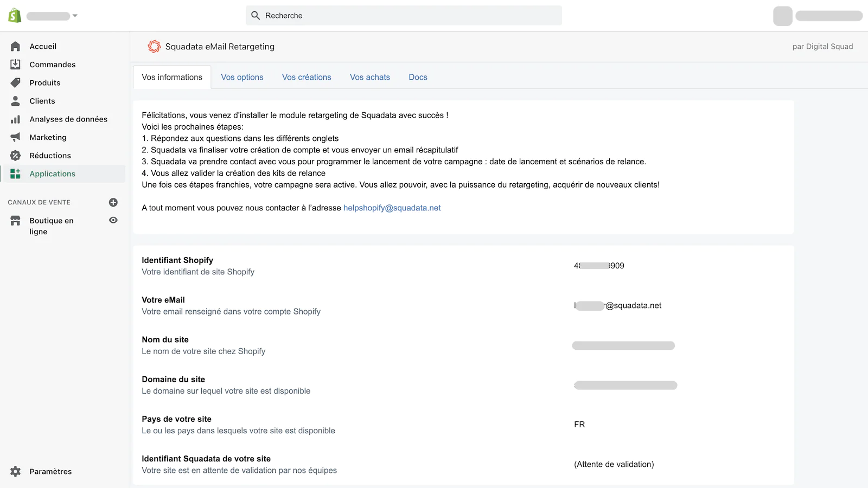Click the Commandes inbox icon
Viewport: 868px width, 488px height.
coord(15,65)
